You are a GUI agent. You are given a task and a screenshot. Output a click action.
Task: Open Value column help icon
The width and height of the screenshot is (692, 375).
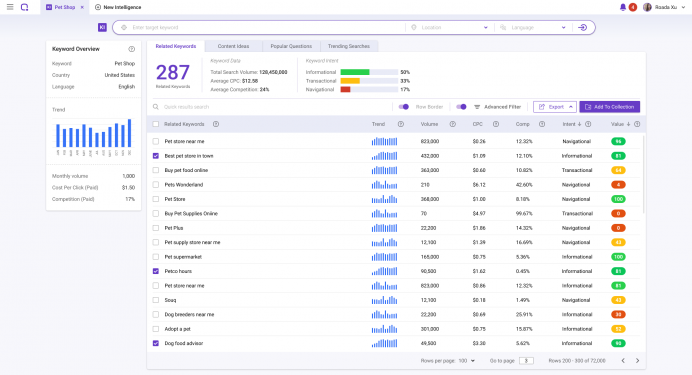coord(637,124)
